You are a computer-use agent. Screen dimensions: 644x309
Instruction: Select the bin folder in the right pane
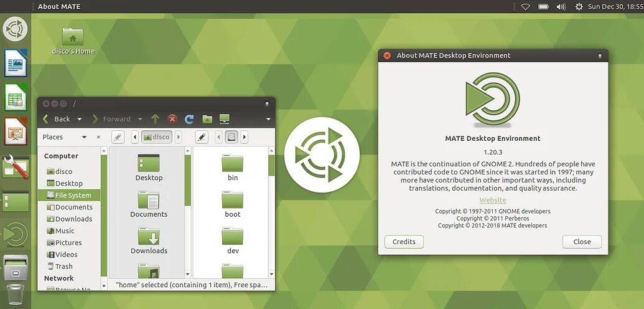pyautogui.click(x=233, y=168)
